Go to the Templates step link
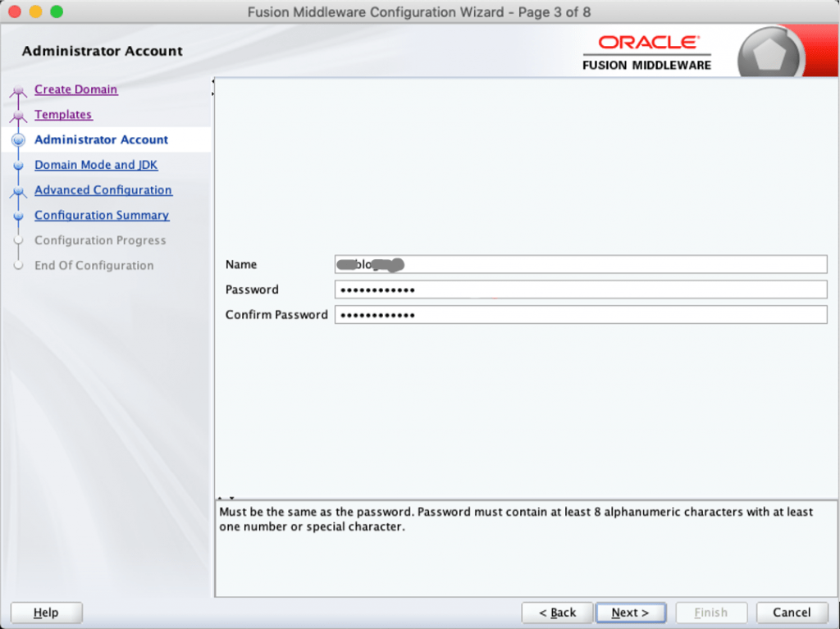Screen dimensions: 840x629 click(63, 115)
